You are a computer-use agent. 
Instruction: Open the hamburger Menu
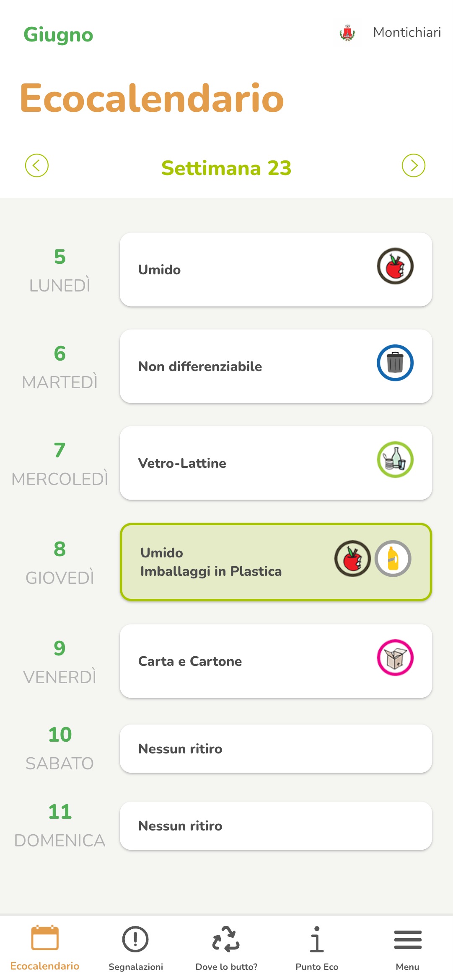pyautogui.click(x=407, y=947)
